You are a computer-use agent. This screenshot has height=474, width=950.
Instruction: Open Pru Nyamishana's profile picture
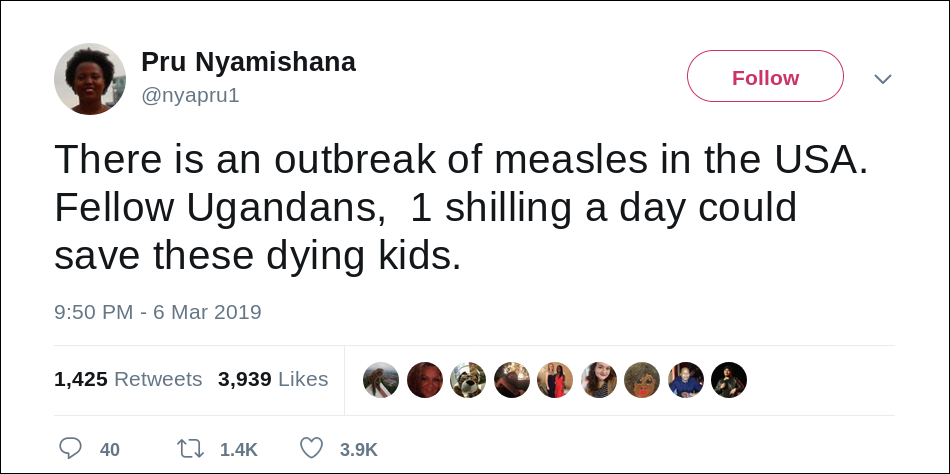[x=90, y=79]
